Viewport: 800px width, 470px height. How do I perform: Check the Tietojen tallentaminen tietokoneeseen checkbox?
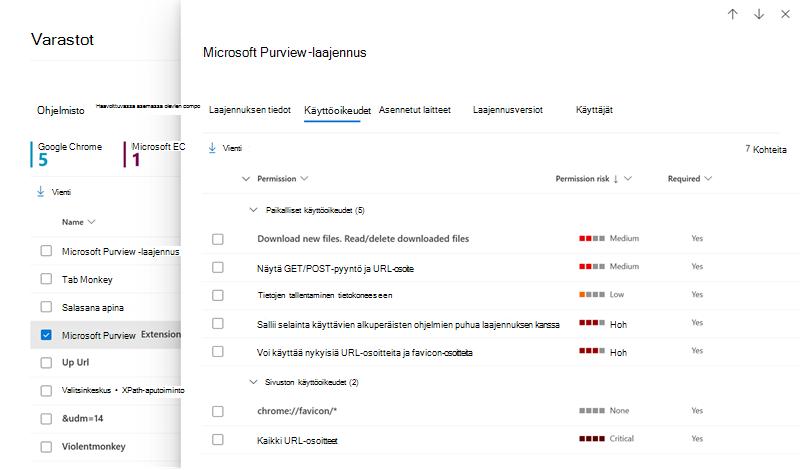(x=218, y=295)
